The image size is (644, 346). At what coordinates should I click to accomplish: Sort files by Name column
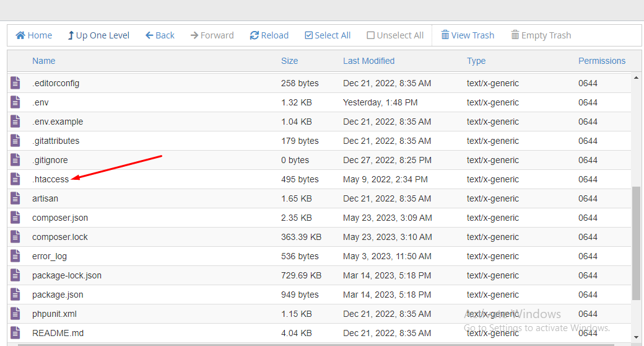coord(44,61)
